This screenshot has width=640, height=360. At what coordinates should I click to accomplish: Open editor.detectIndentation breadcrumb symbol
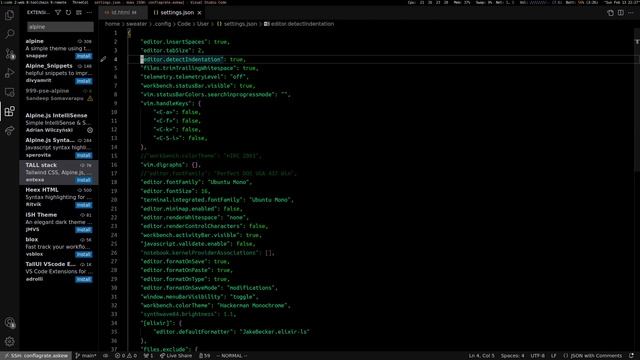pos(299,24)
